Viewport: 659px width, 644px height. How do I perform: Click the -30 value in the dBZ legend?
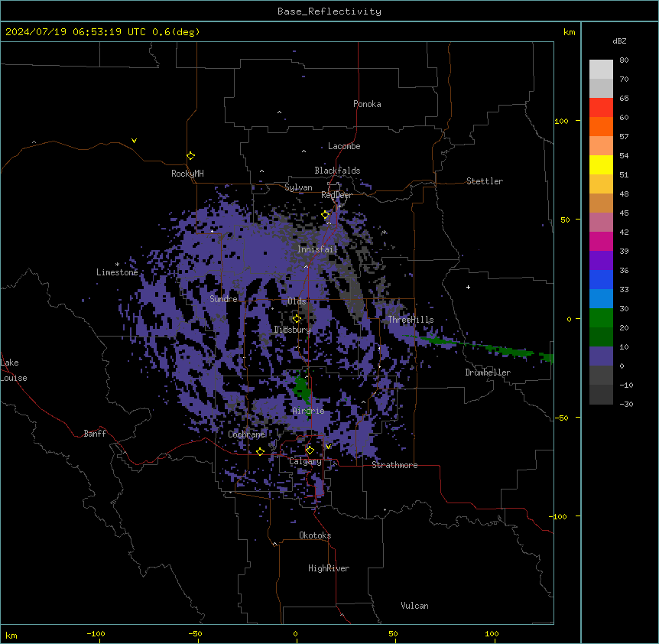pyautogui.click(x=626, y=405)
